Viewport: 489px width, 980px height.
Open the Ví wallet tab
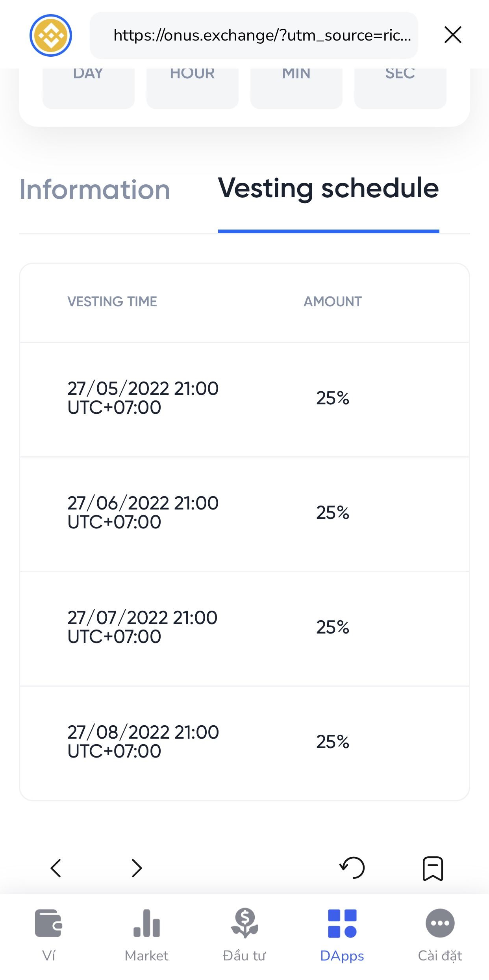(x=49, y=934)
